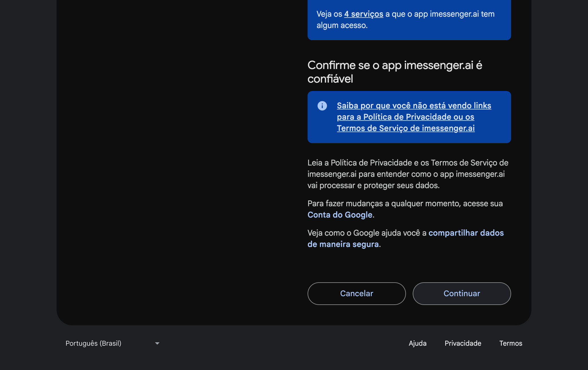Open 'compartilhar dados de maneira segura' link
Screen dimensions: 588x370
tap(406, 238)
